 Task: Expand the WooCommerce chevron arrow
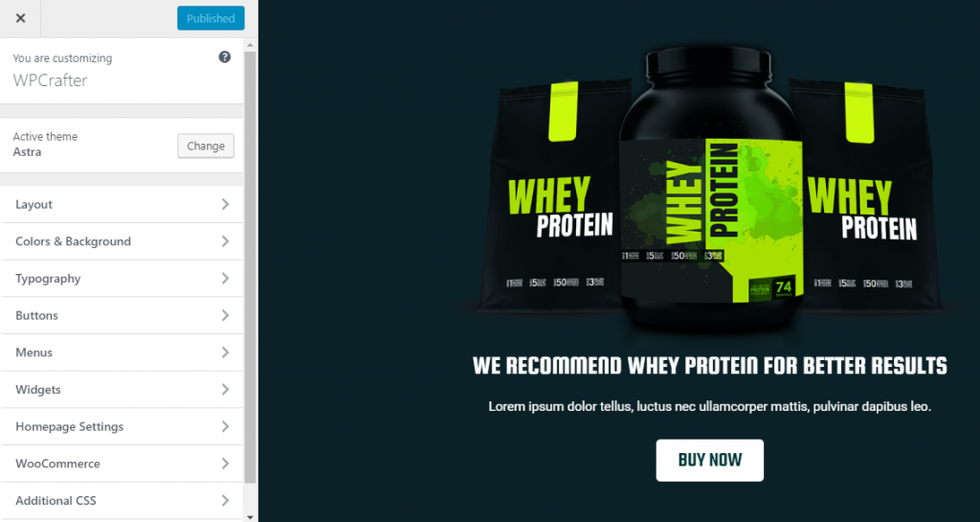pyautogui.click(x=225, y=464)
